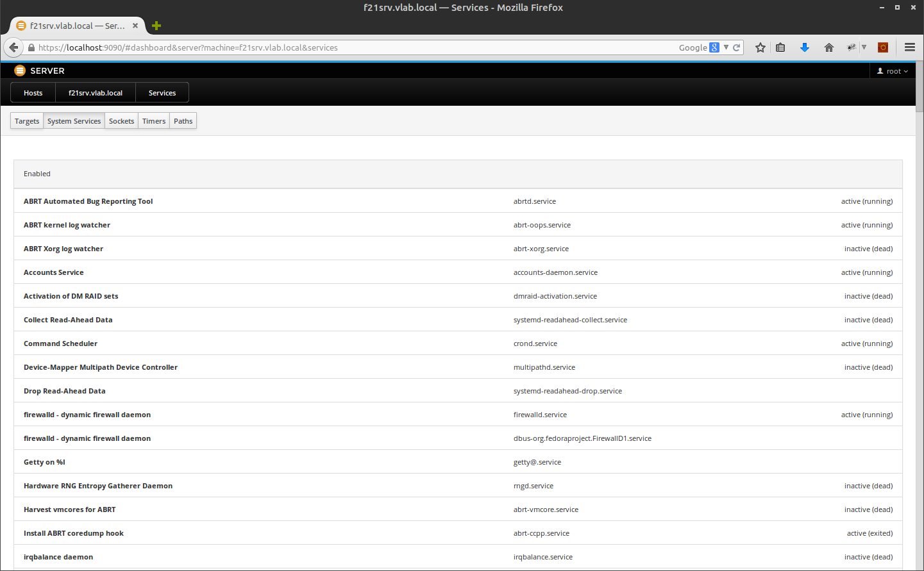Open the bookmarks list icon
924x571 pixels.
pyautogui.click(x=780, y=47)
